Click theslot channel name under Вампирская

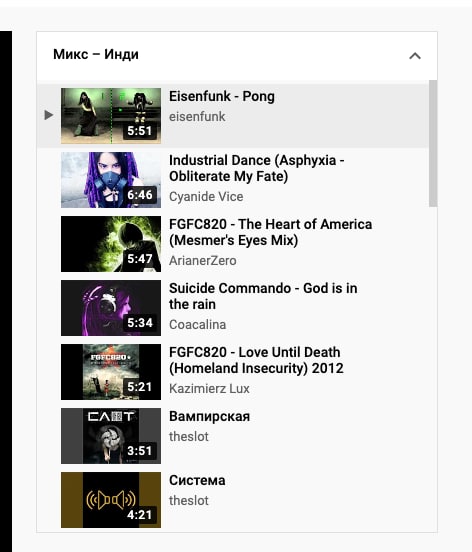pos(189,437)
